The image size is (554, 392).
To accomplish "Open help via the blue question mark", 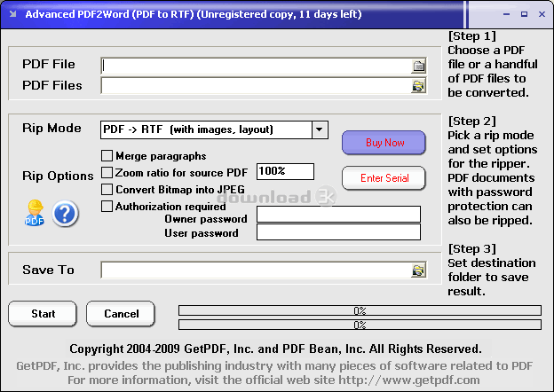I will pyautogui.click(x=66, y=214).
